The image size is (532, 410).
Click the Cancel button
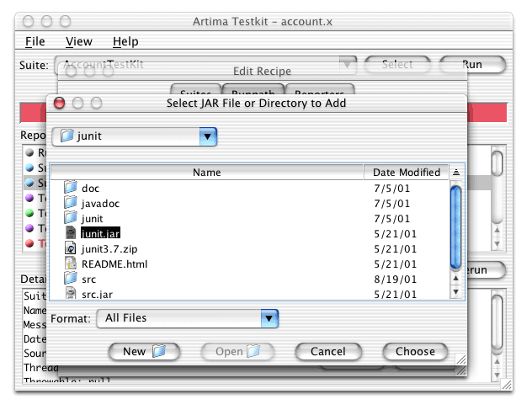pos(328,351)
